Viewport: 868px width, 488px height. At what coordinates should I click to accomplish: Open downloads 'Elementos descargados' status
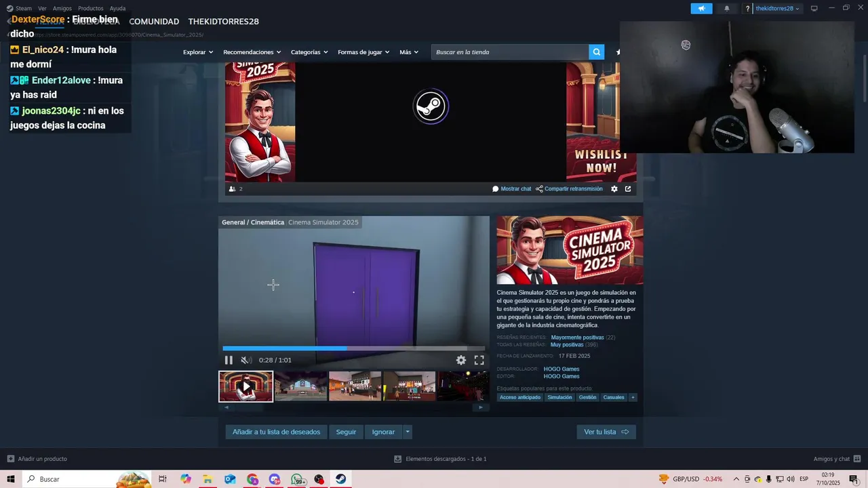click(440, 459)
